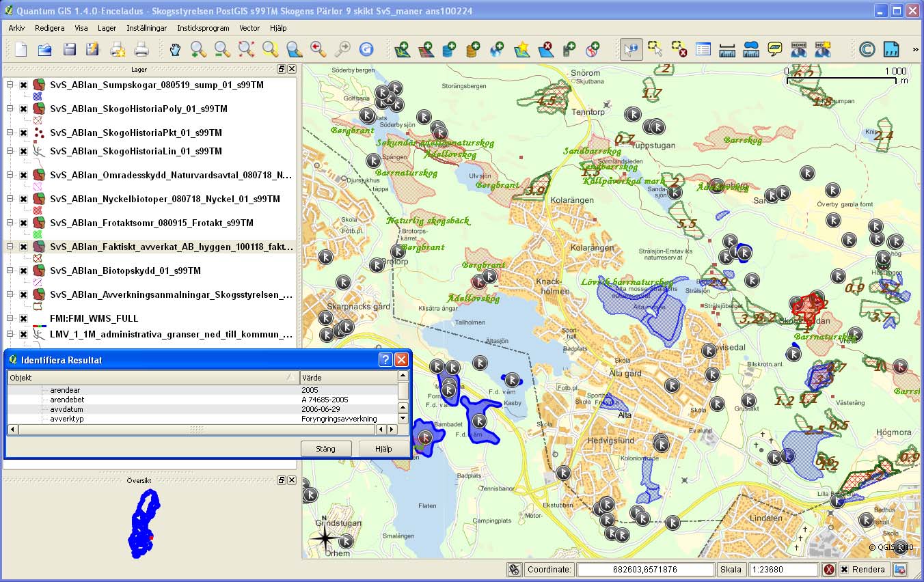
Task: Open the Attribute Table icon
Action: [703, 49]
